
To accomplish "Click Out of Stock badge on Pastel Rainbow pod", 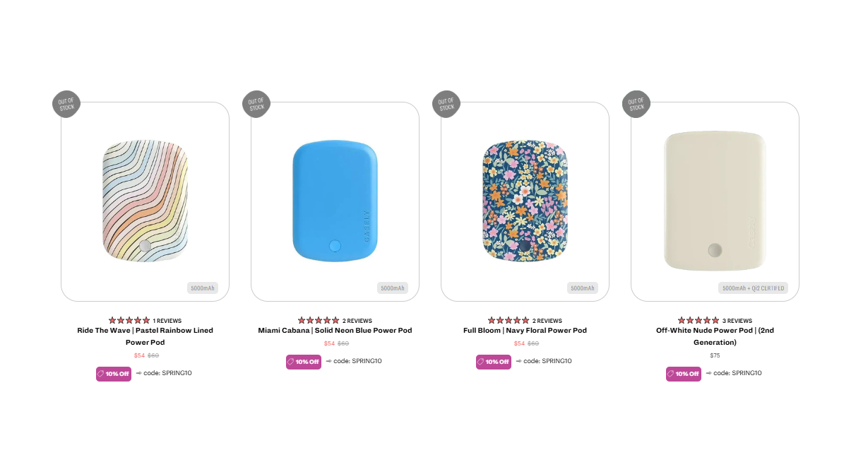I will [x=66, y=104].
